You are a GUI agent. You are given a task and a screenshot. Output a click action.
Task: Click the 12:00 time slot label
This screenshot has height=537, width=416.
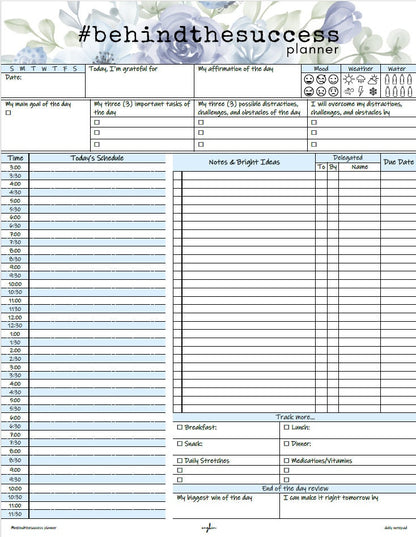[15, 317]
